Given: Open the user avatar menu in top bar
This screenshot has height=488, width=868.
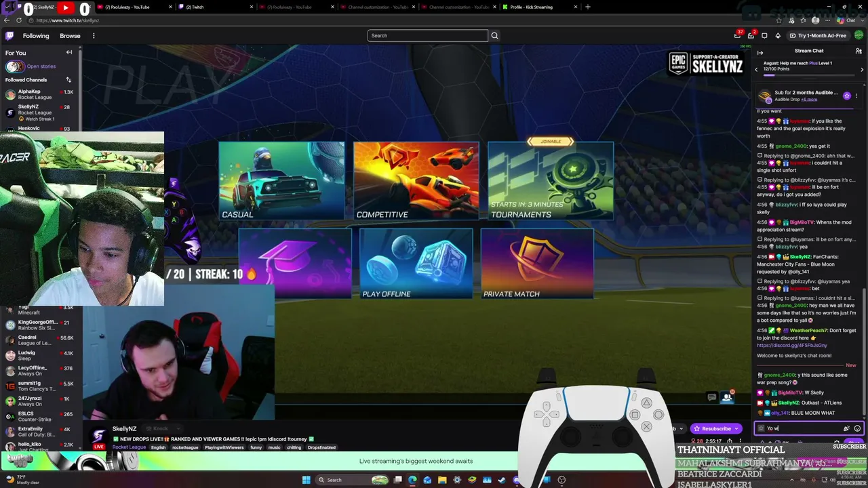Looking at the screenshot, I should click(859, 35).
